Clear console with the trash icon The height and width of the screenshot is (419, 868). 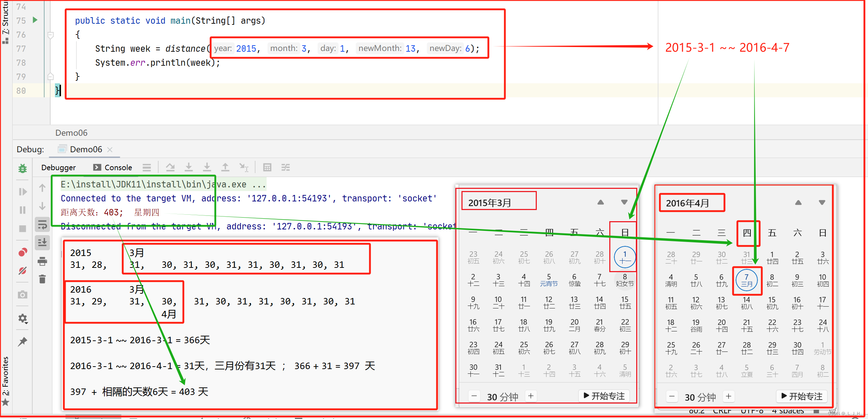click(42, 279)
